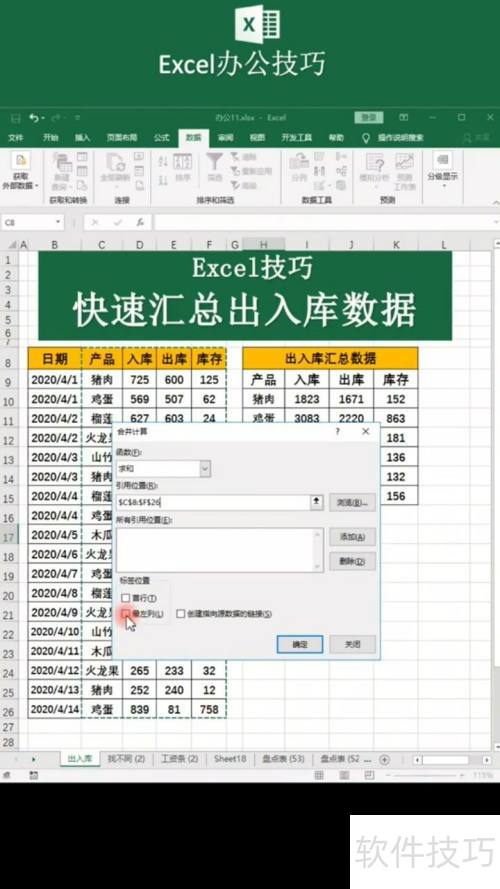Switch to Page Layout view icon
This screenshot has height=889, width=500.
tap(345, 774)
